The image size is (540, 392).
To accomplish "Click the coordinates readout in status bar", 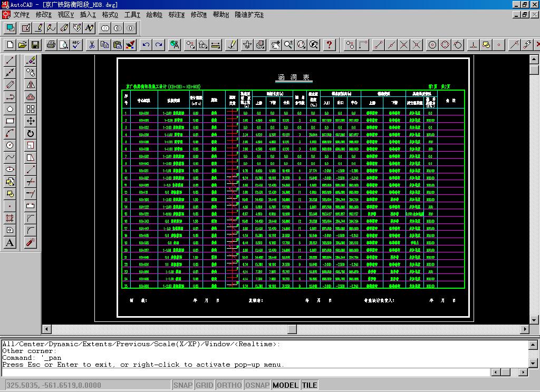I will click(88, 385).
